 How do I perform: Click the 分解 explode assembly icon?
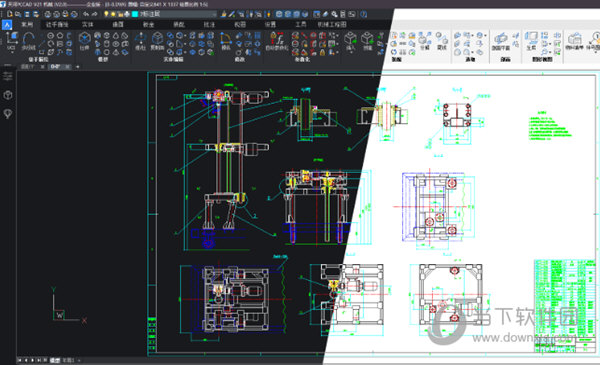point(424,41)
